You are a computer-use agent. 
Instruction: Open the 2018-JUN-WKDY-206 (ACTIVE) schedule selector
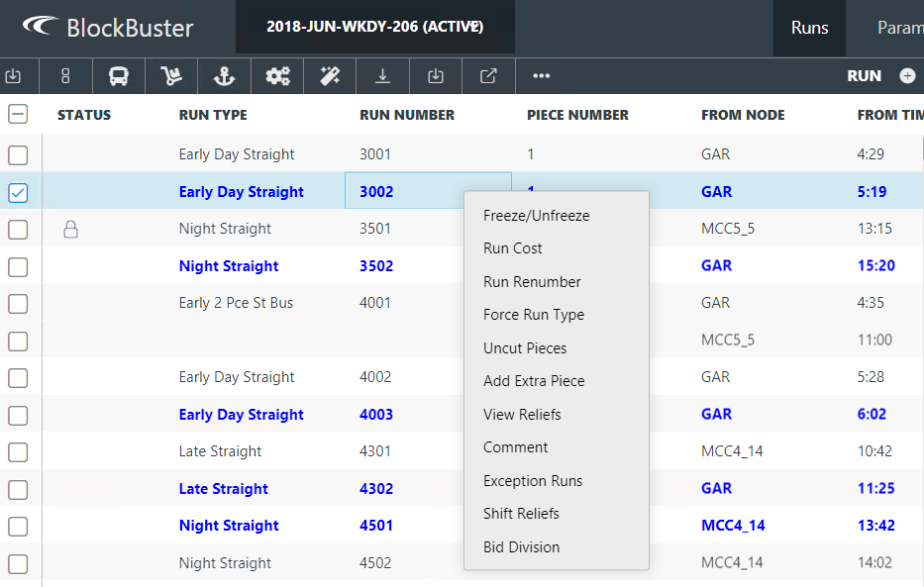374,27
